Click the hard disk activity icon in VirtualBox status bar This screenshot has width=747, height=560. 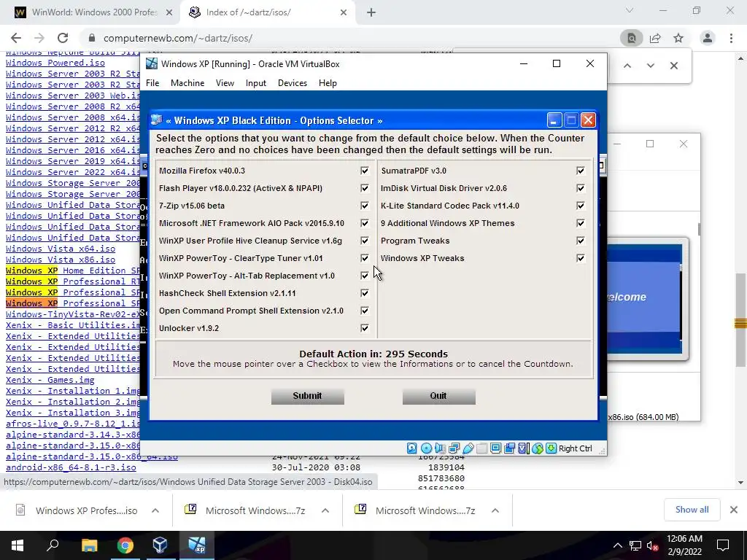tap(412, 448)
